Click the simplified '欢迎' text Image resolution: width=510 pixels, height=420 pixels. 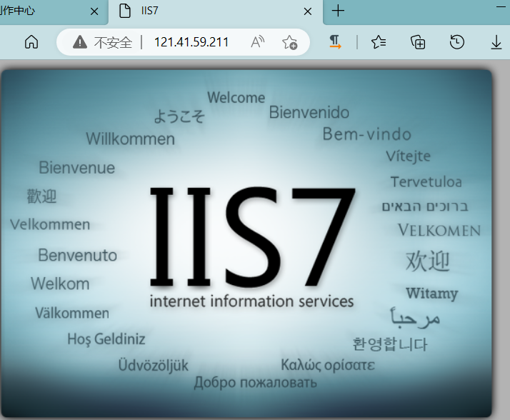[x=428, y=261]
